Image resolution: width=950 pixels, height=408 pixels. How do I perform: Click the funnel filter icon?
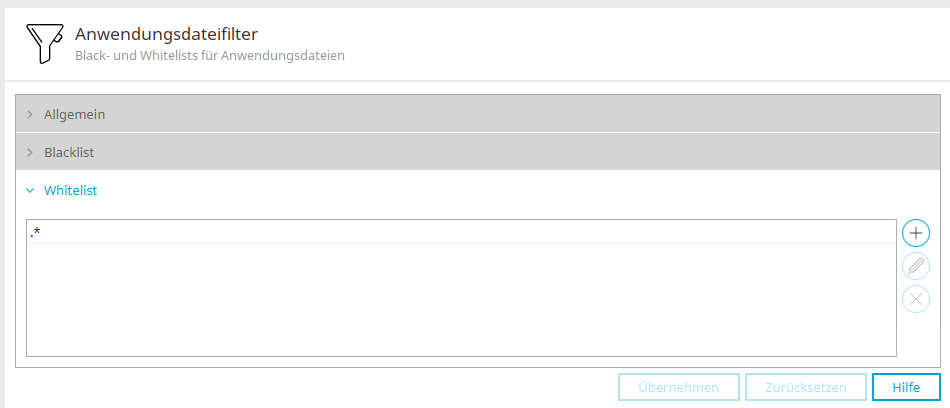(42, 44)
